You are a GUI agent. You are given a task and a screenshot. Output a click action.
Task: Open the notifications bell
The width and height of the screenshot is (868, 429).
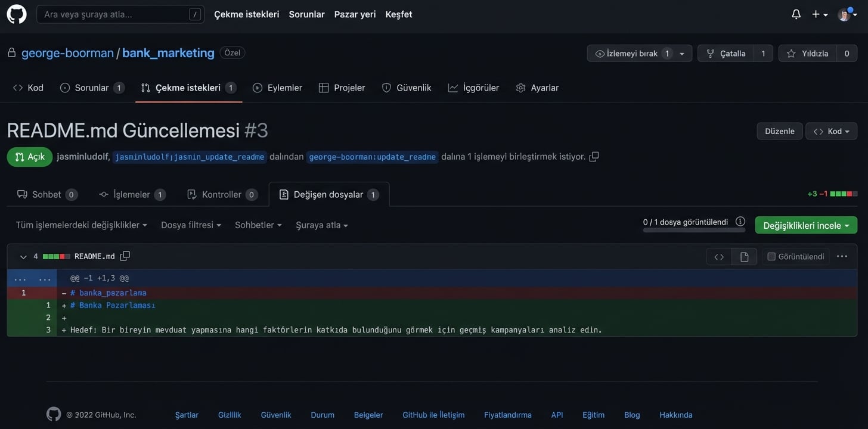[x=796, y=14]
